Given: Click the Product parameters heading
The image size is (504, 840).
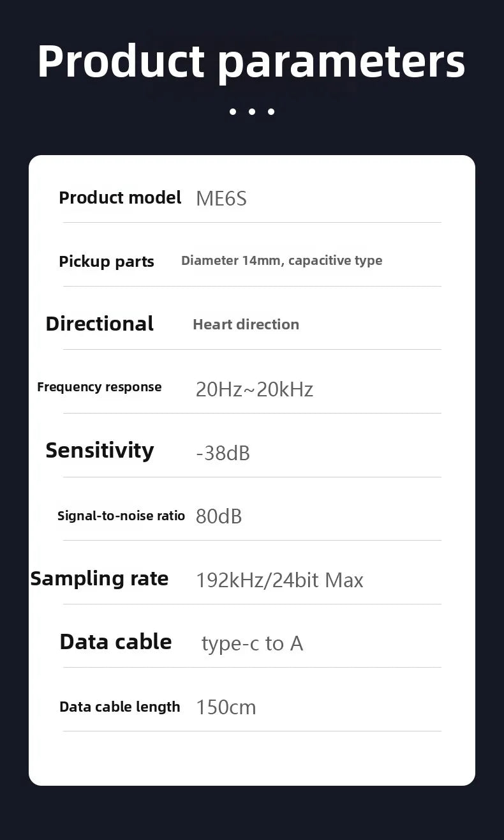Looking at the screenshot, I should tap(251, 62).
